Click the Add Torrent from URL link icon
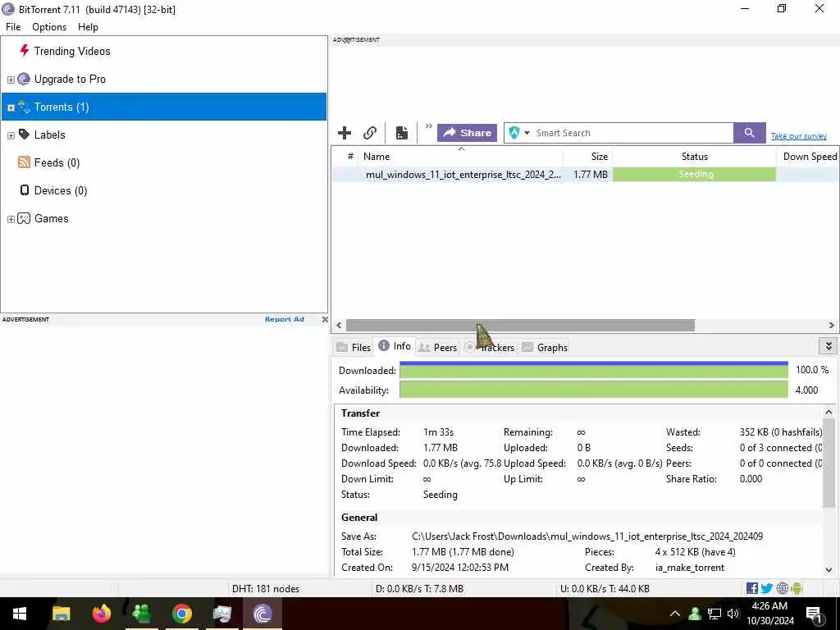 coord(370,133)
